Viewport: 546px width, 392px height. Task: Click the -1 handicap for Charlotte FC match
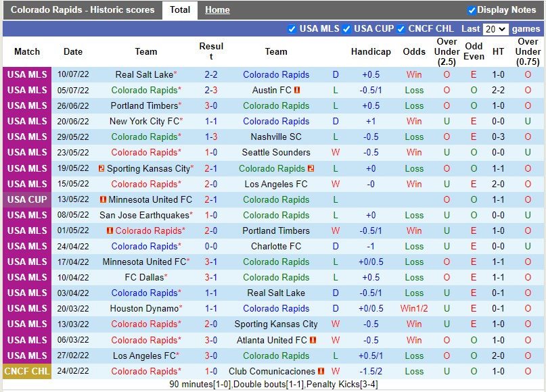pos(371,246)
